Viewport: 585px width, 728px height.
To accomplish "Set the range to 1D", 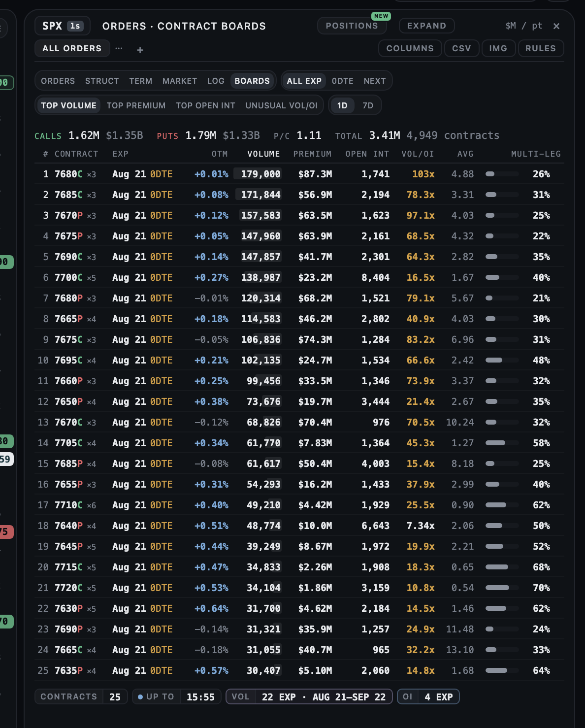I will tap(342, 105).
